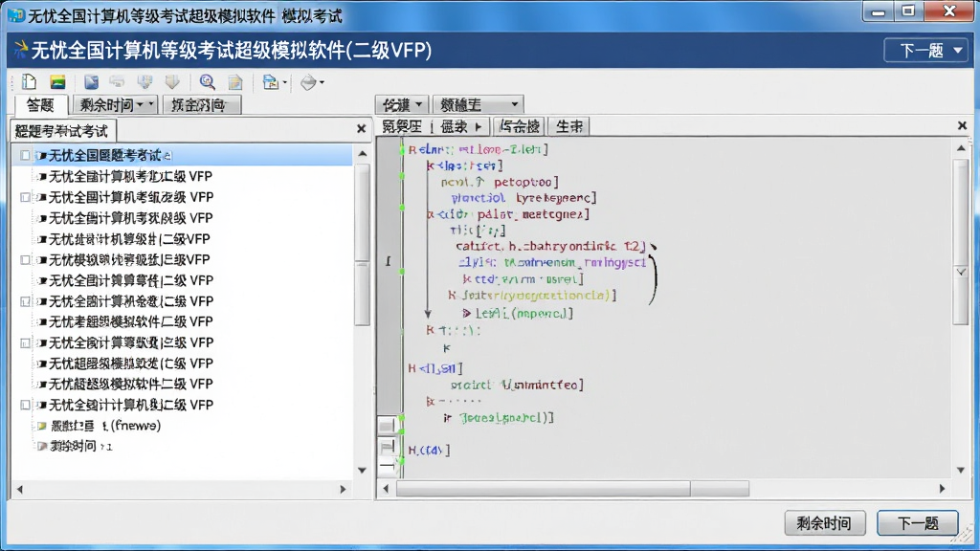
Task: Select the first tab of the code panel
Action: coord(402,127)
